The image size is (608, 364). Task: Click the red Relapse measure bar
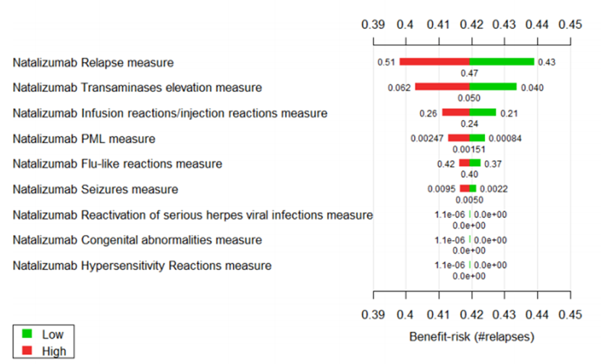(434, 62)
